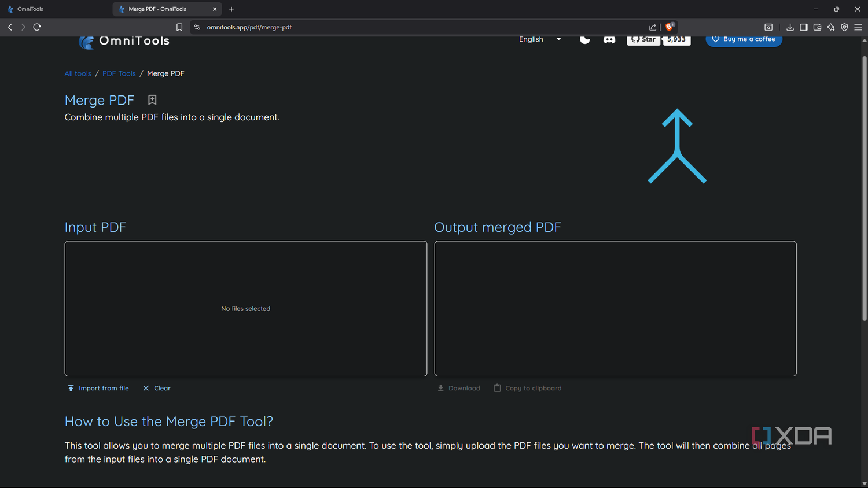This screenshot has width=868, height=488.
Task: Follow the PDF Tools breadcrumb link
Action: point(119,73)
